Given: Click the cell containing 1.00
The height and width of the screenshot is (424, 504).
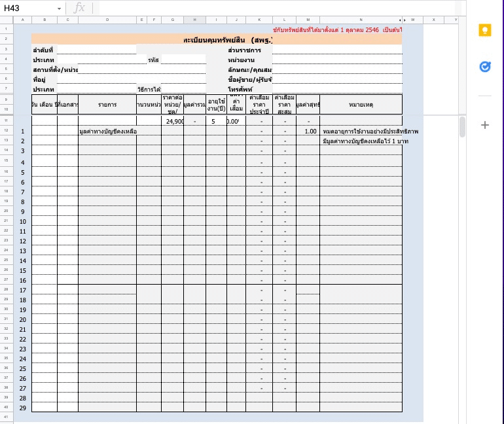Looking at the screenshot, I should coord(308,131).
